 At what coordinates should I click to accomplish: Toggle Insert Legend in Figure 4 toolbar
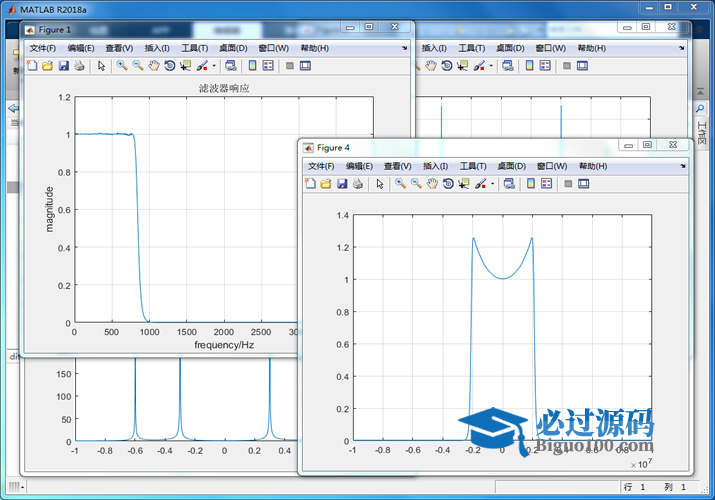coord(546,184)
